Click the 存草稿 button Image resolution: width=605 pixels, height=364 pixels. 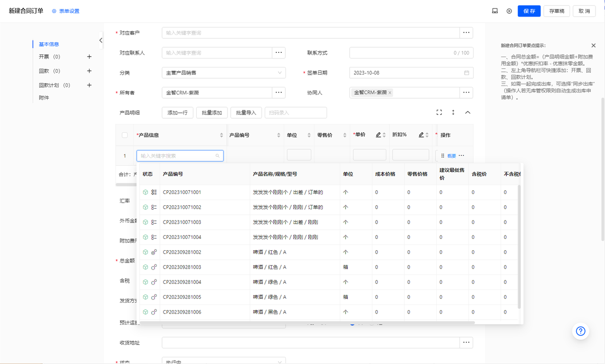pos(557,11)
